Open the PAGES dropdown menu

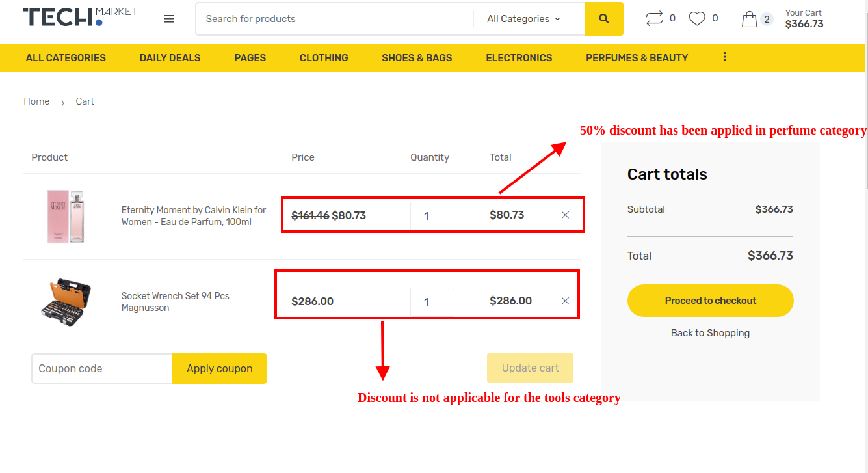[250, 57]
